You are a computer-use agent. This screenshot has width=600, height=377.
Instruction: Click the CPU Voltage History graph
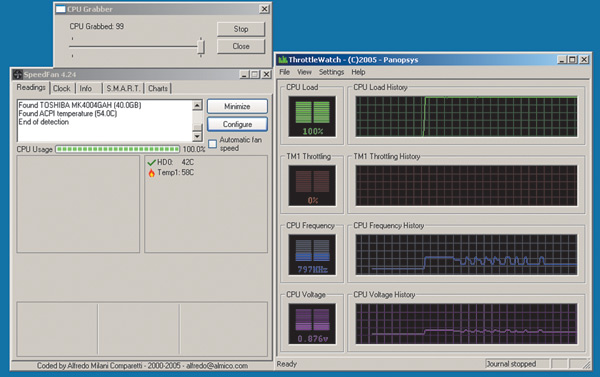[466, 324]
